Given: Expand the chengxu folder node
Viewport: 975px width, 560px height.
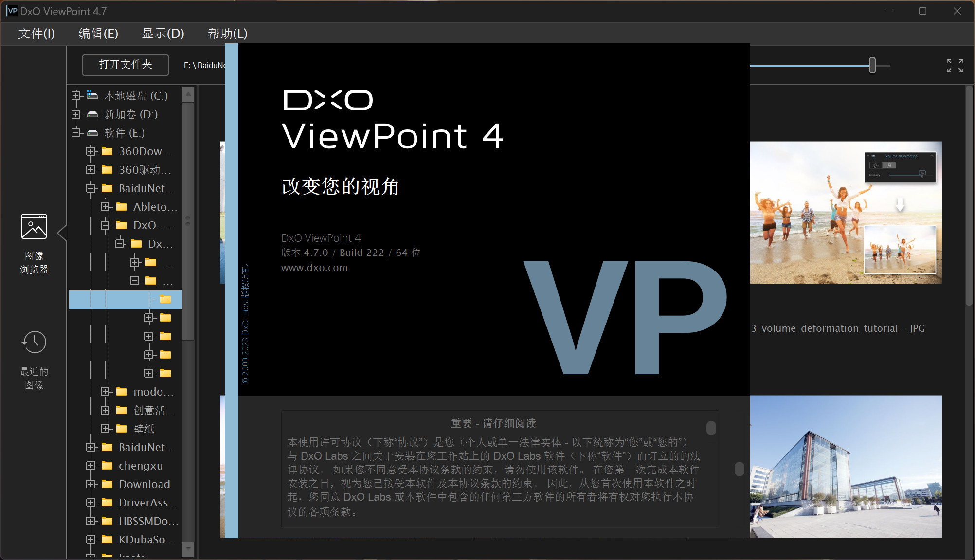Looking at the screenshot, I should [90, 466].
